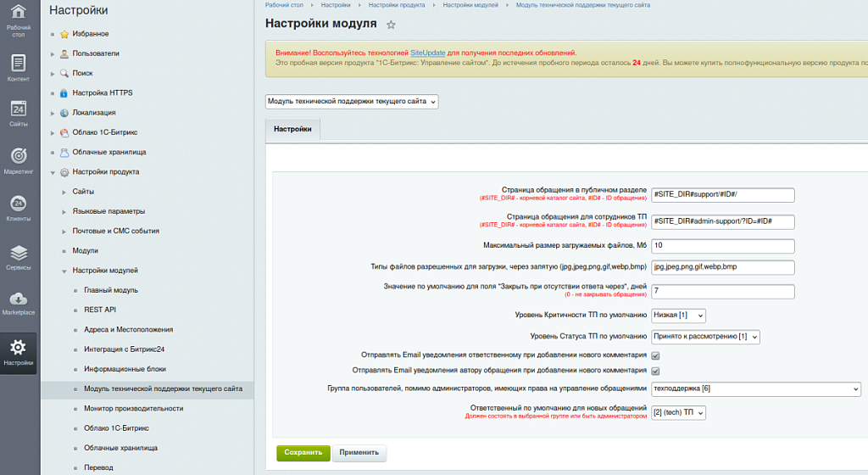Screen dimensions: 868x475
Task: Open the Контент section icon
Action: [19, 66]
